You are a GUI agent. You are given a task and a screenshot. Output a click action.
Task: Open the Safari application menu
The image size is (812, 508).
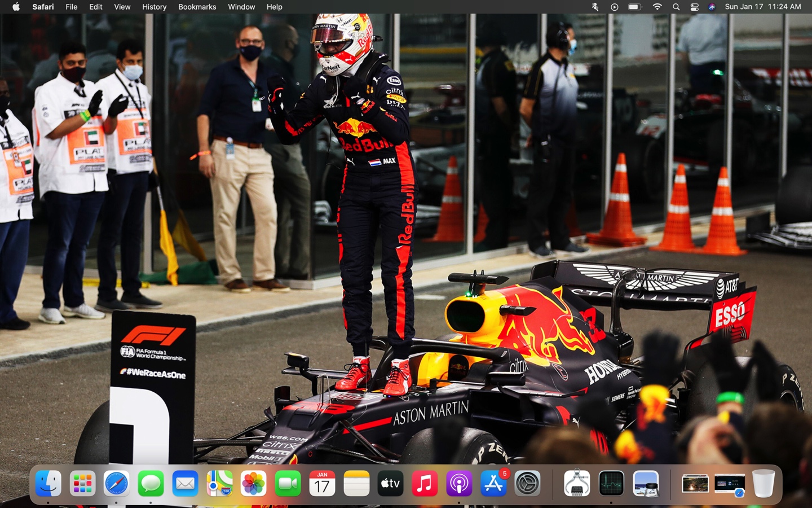(43, 7)
